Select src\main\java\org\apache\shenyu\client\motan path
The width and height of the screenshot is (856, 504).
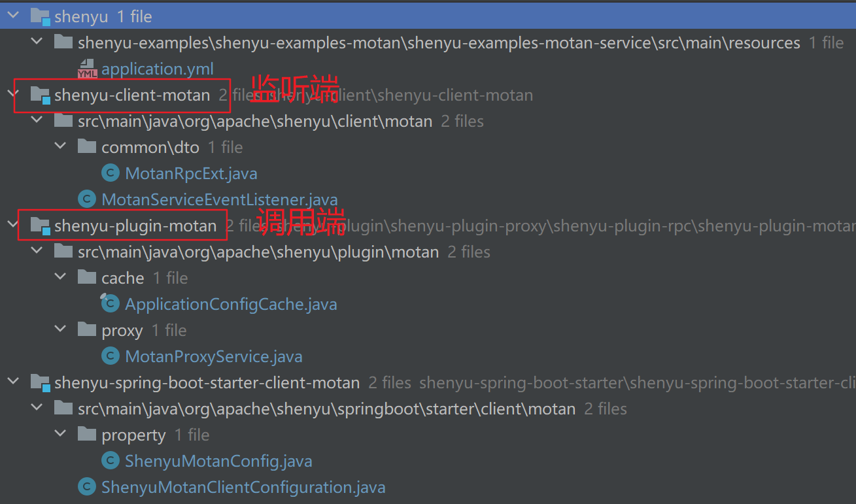(255, 121)
